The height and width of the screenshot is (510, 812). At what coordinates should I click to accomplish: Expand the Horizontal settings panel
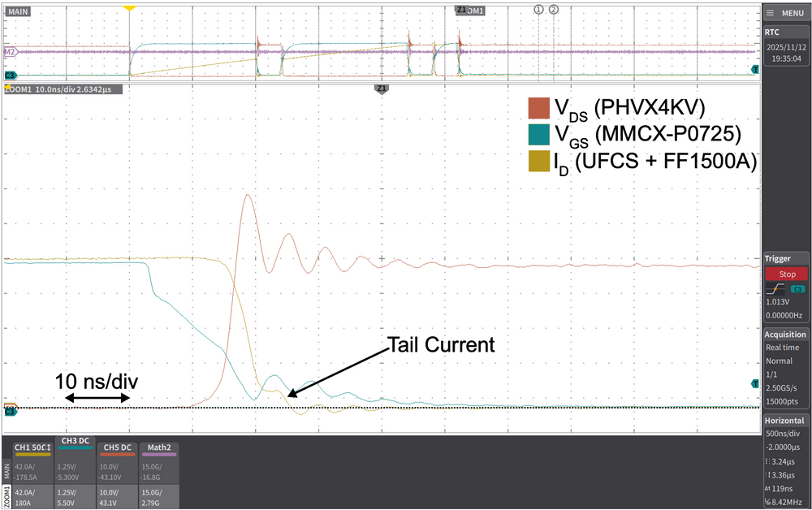click(x=785, y=420)
